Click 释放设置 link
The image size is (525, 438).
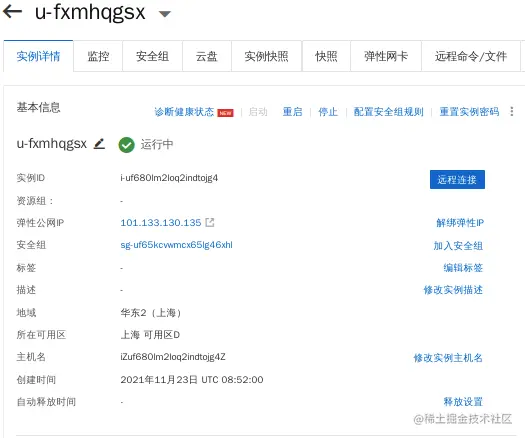(463, 402)
